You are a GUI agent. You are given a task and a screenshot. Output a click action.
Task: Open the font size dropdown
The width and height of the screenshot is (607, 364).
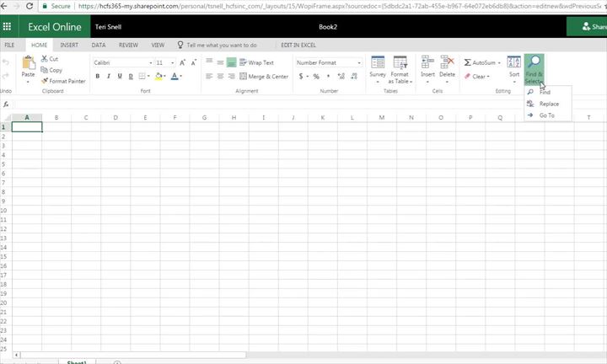pos(165,62)
